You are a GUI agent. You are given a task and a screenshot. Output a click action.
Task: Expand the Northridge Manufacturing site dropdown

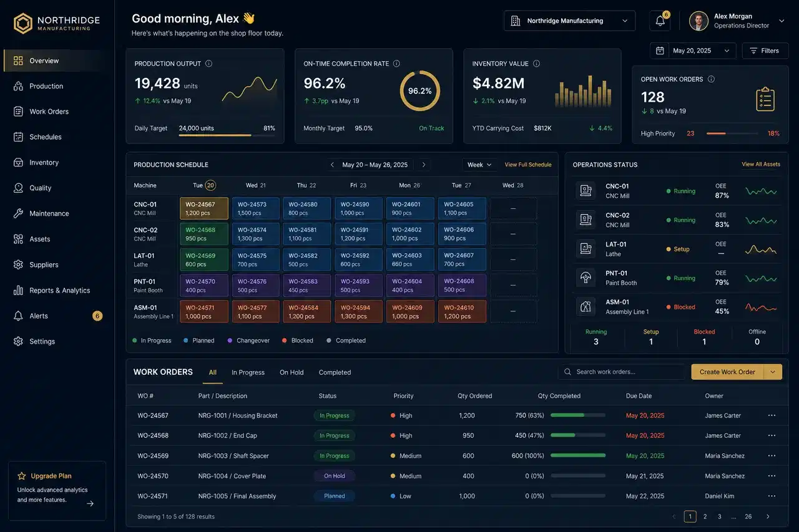point(569,21)
